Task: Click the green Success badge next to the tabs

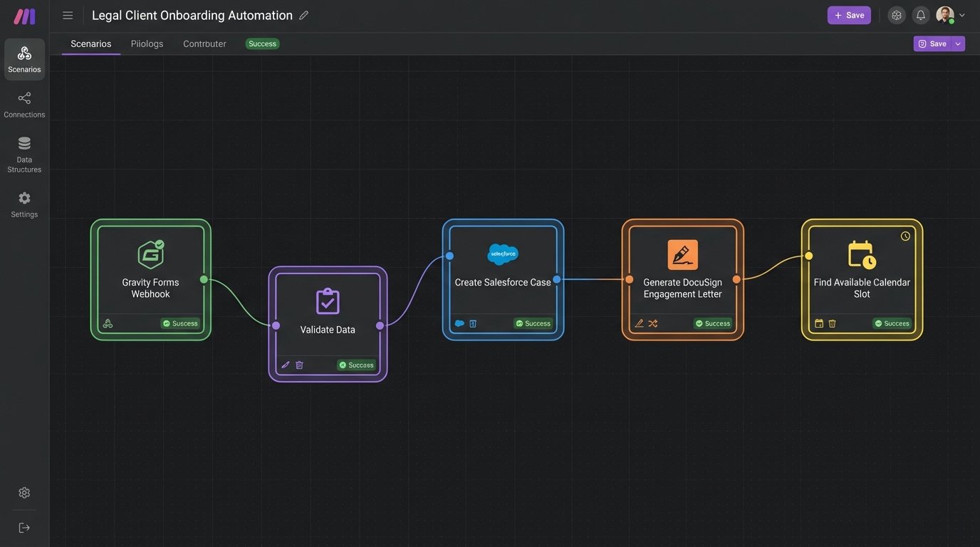Action: [x=262, y=43]
